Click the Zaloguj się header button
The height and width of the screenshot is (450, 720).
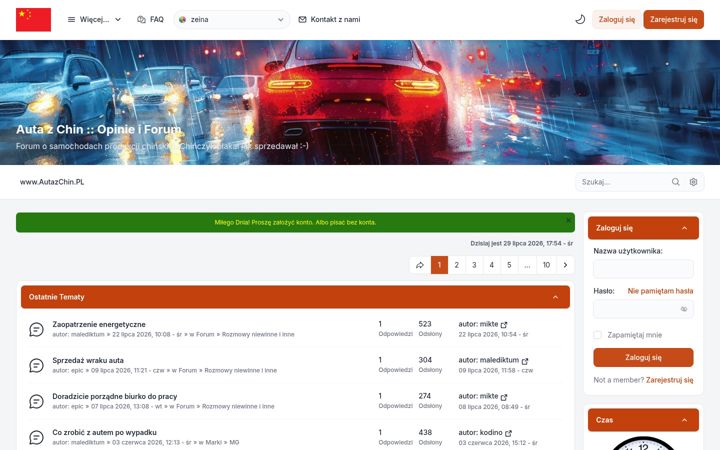[x=616, y=20]
